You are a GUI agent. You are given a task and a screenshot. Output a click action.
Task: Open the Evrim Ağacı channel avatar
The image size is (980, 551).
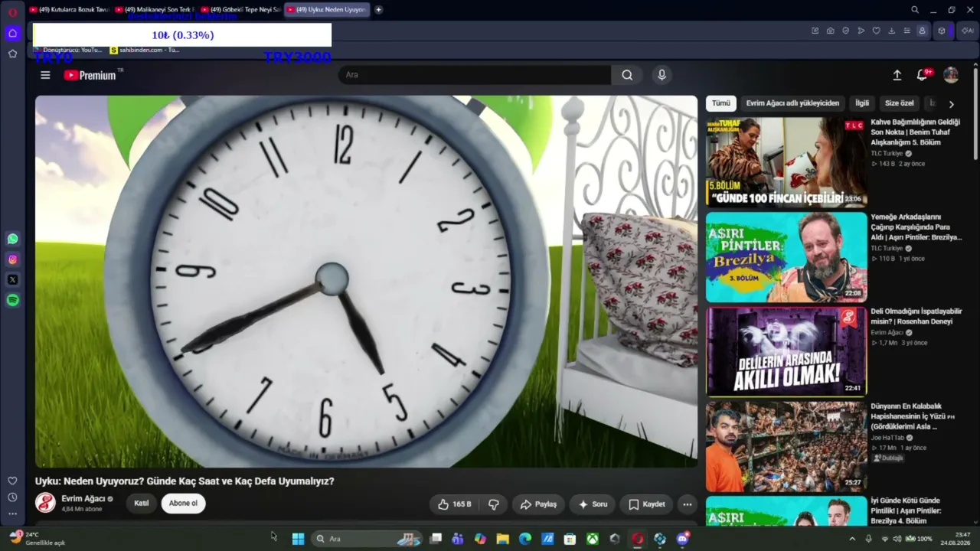pyautogui.click(x=45, y=503)
